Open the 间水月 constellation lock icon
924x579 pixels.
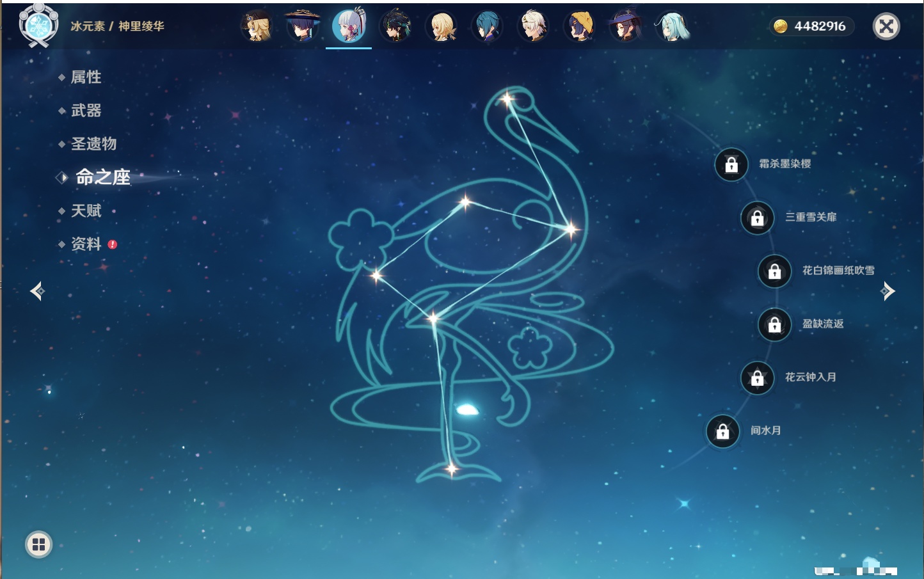click(723, 431)
